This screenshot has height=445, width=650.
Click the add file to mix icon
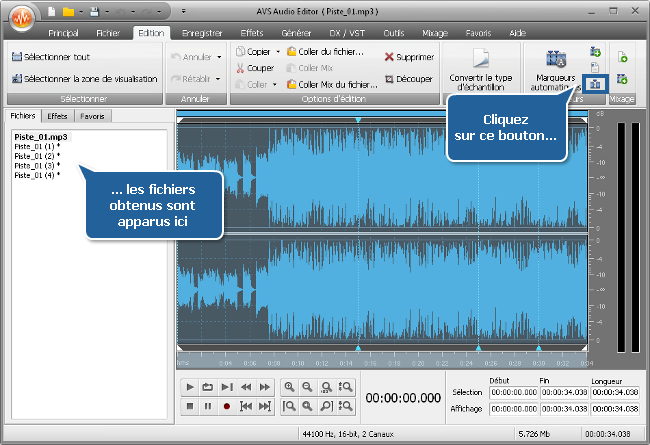tap(622, 57)
